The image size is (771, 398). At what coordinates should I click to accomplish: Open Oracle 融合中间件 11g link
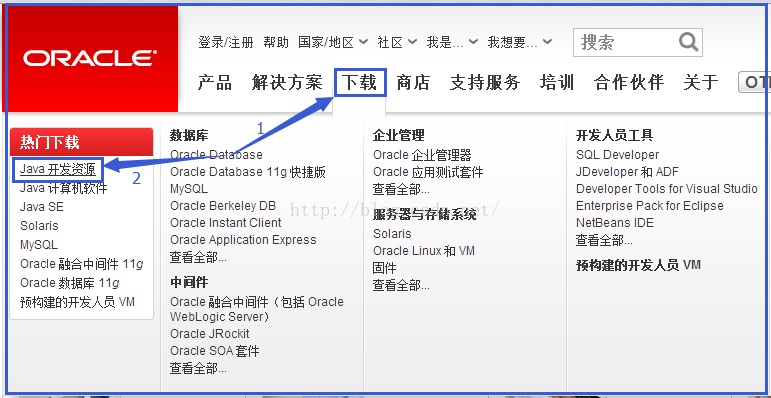coord(82,264)
